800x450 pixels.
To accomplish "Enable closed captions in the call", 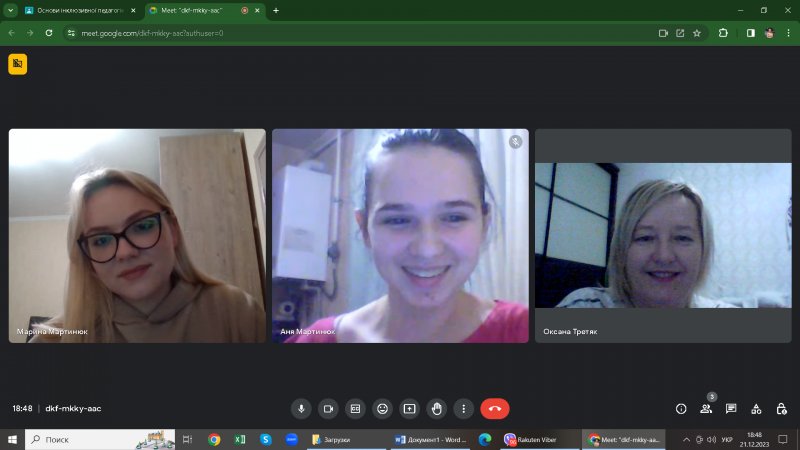I will pyautogui.click(x=355, y=408).
